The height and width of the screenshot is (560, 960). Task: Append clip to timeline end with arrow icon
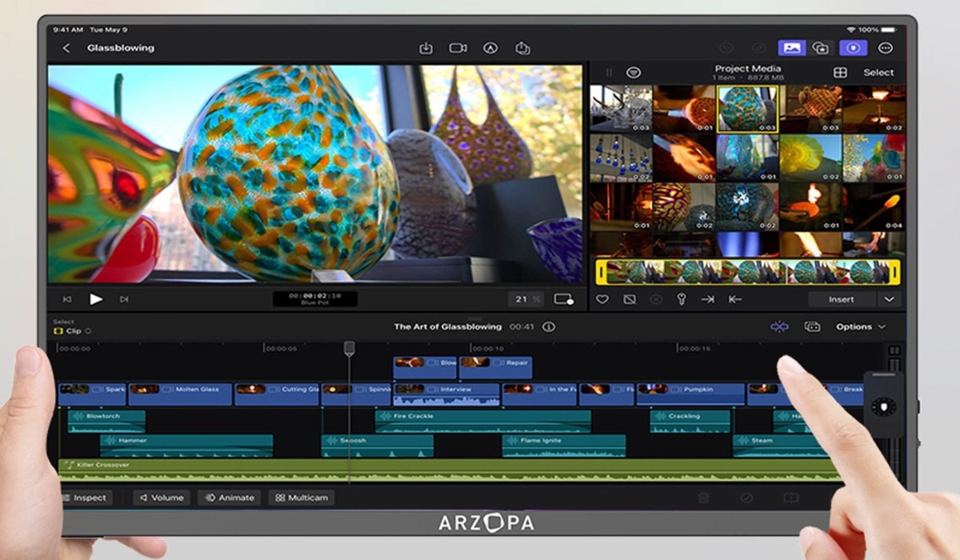click(x=706, y=299)
